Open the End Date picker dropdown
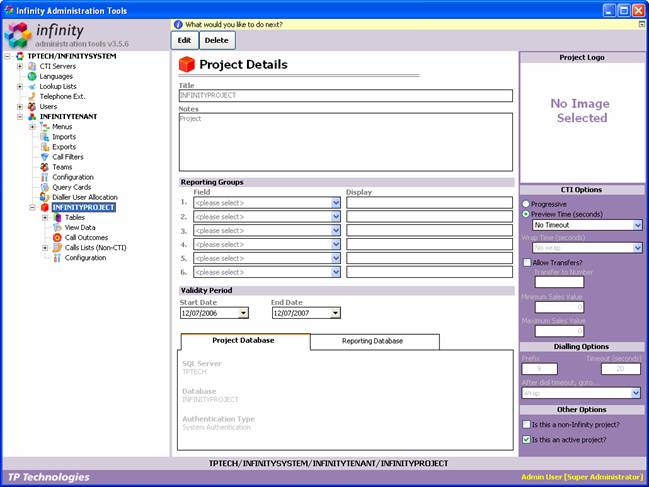 pyautogui.click(x=336, y=313)
